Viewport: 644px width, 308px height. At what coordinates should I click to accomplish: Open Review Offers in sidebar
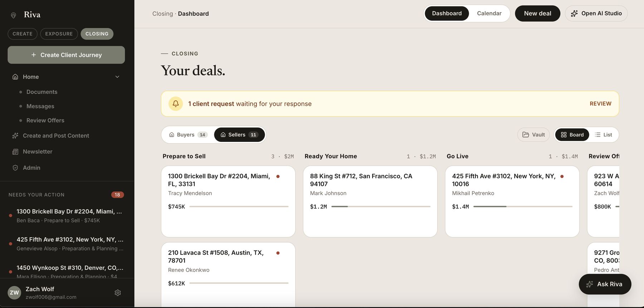[45, 120]
